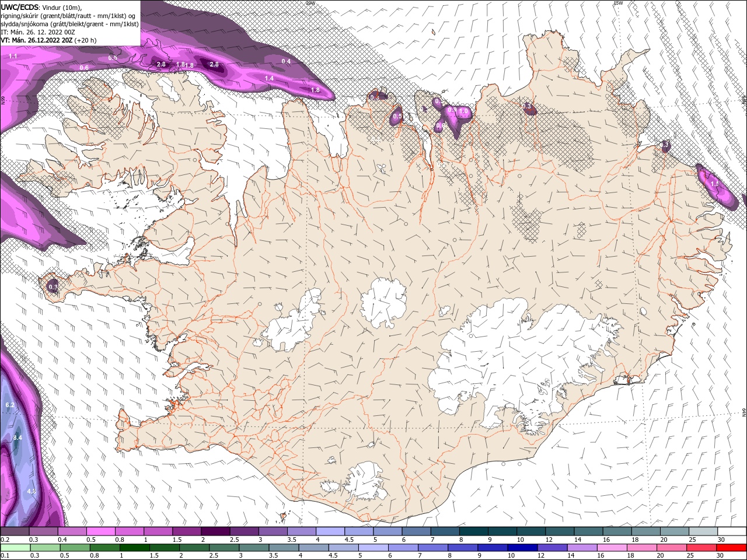Click the "8.4" precipitation value on map

click(x=18, y=437)
